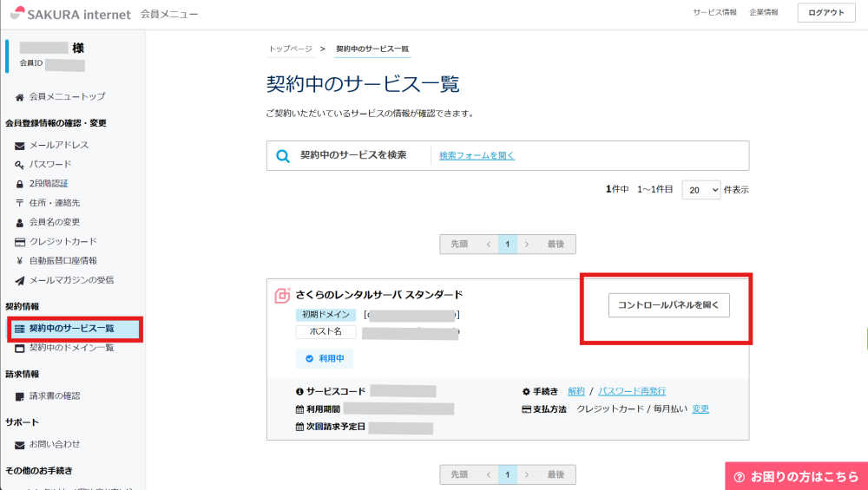Click the yen icon beside 自動振替口座情報
Screen dimensions: 868x490
click(x=19, y=261)
